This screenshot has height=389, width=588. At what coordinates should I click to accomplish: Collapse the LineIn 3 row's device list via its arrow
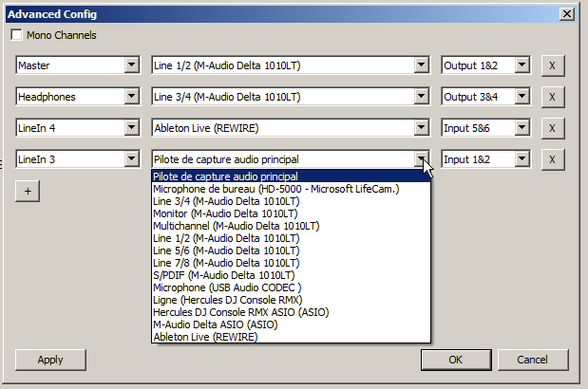tap(421, 159)
